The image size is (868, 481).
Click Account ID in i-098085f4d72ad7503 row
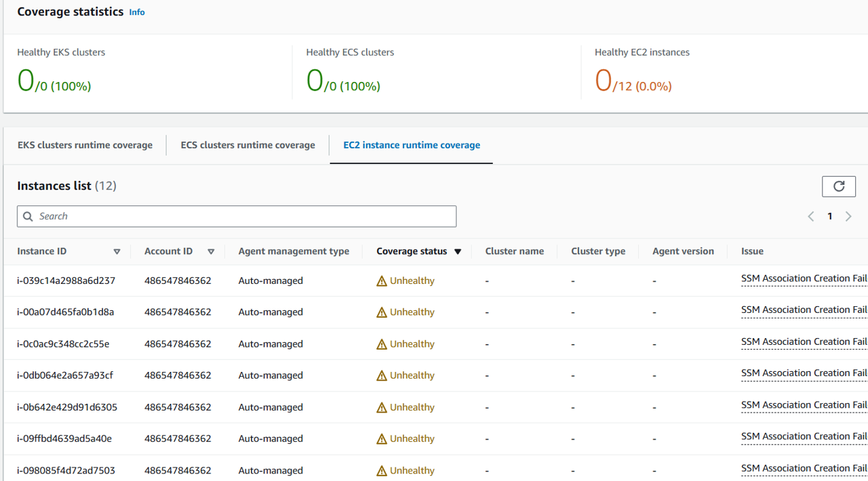coord(178,471)
